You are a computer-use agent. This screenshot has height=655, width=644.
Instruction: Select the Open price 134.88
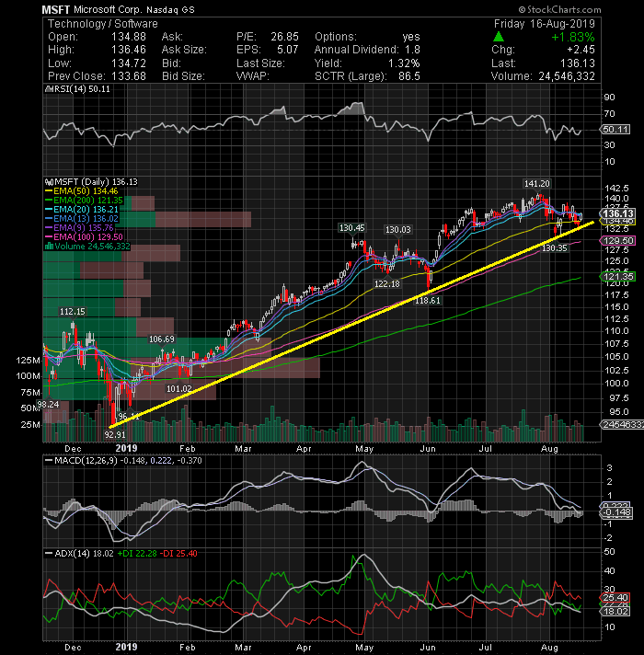click(129, 37)
